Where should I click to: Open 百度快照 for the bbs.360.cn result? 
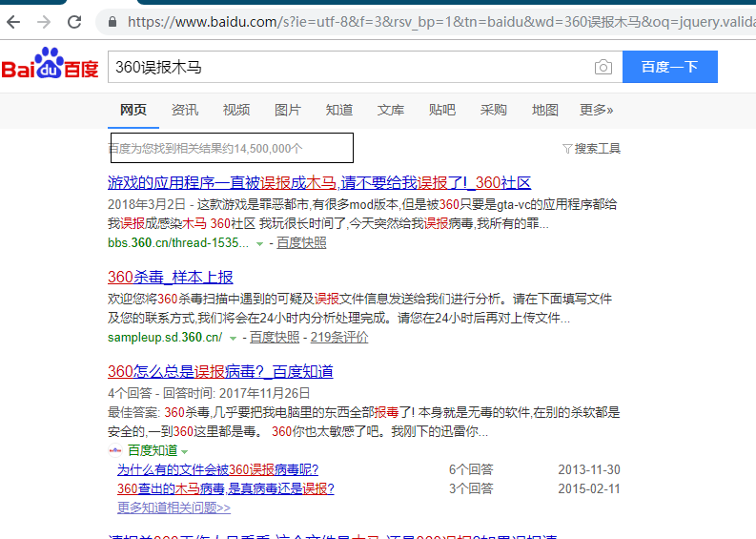301,242
